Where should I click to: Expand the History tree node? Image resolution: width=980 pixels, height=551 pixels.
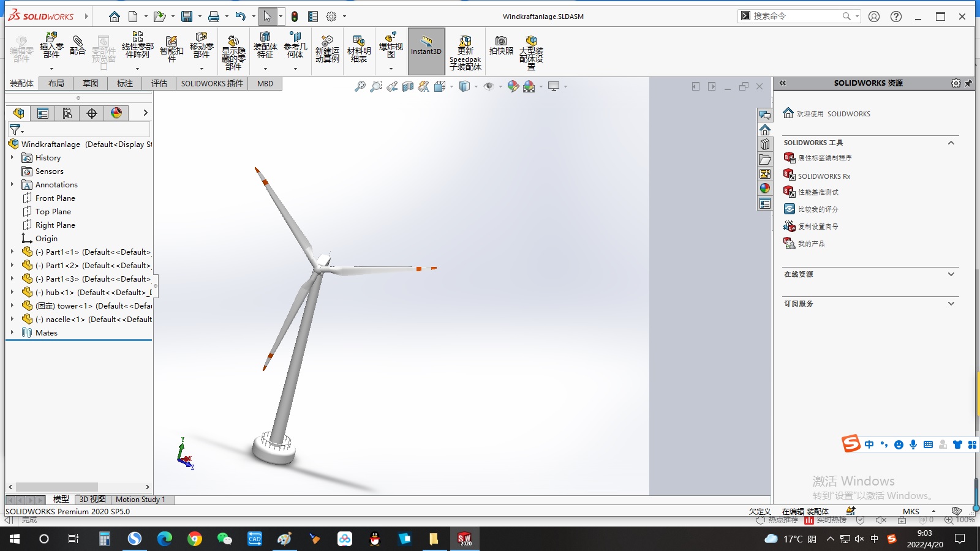[x=12, y=157]
